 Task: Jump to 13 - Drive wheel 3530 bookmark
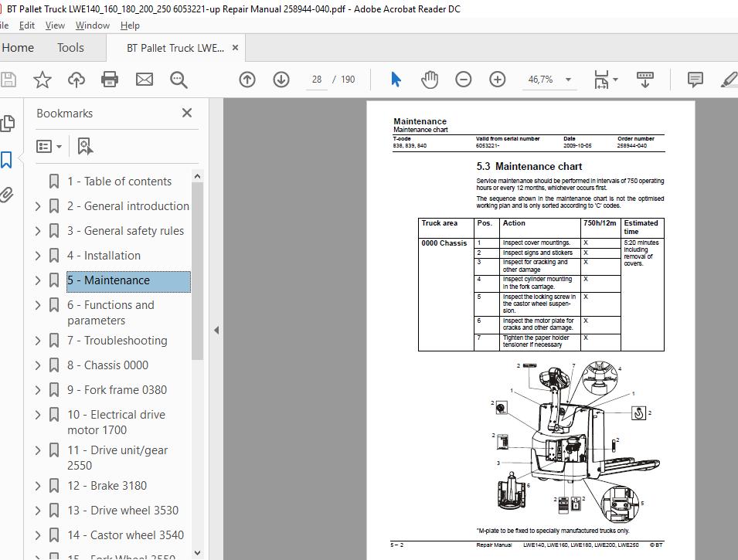[x=123, y=511]
